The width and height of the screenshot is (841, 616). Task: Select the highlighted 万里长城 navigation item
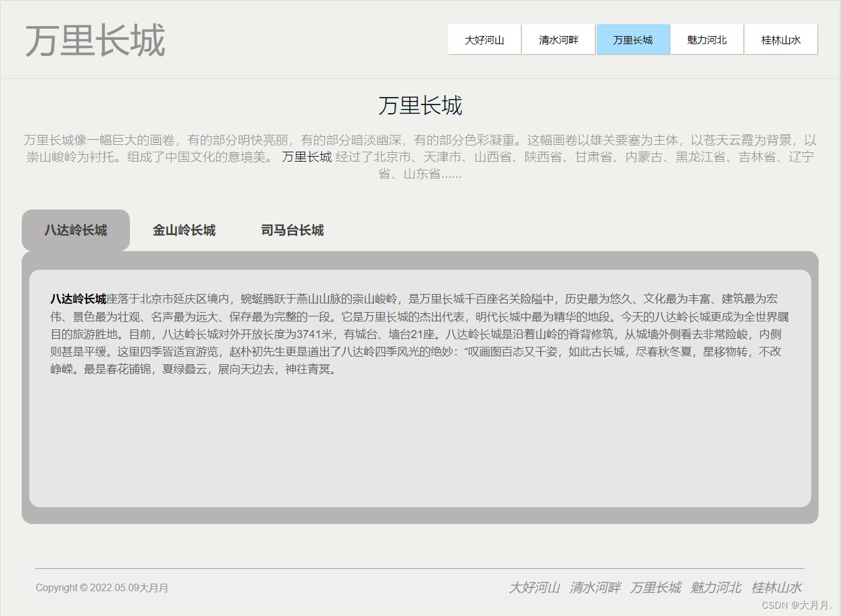click(633, 40)
